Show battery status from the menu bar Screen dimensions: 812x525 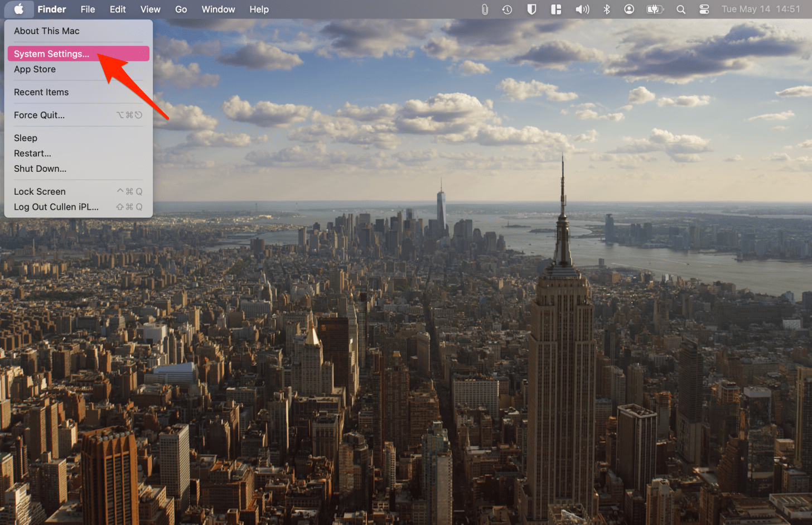(655, 9)
